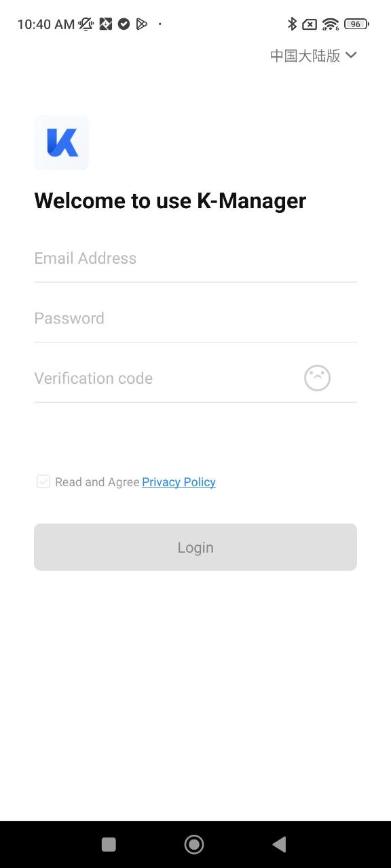Tap the muted bell notification icon
This screenshot has width=391, height=868.
86,24
